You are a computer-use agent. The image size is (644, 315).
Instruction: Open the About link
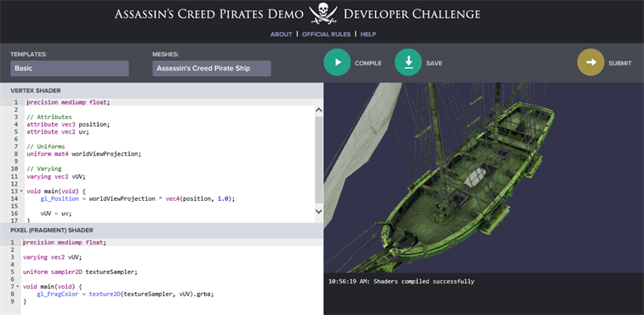point(281,34)
